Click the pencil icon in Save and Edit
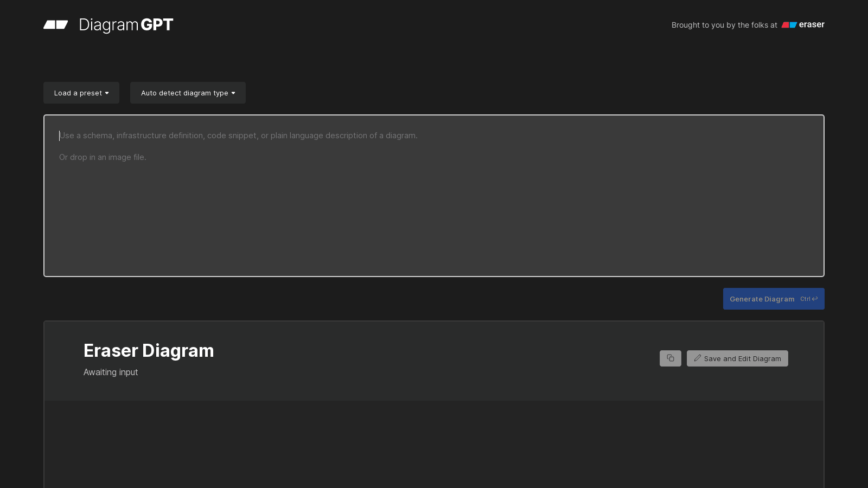Screen dimensions: 868x488 pos(698,358)
